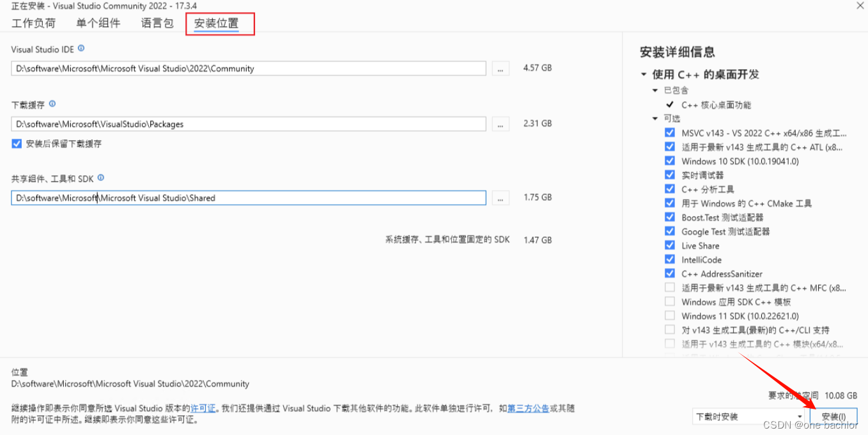
Task: Uncheck Boost.Test 测试适配器
Action: [669, 217]
